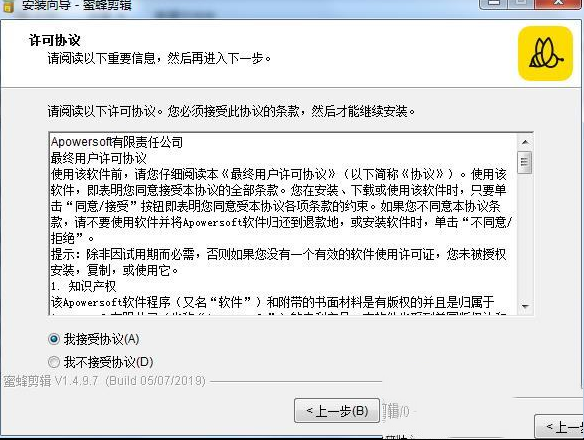The height and width of the screenshot is (440, 584).
Task: Close the 安装向导 window
Action: tap(559, 4)
